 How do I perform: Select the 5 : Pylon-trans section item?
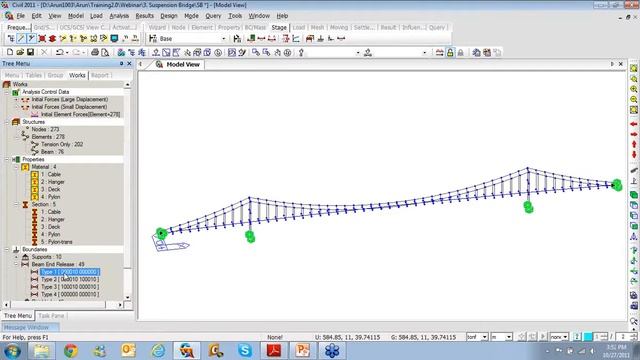pos(56,242)
